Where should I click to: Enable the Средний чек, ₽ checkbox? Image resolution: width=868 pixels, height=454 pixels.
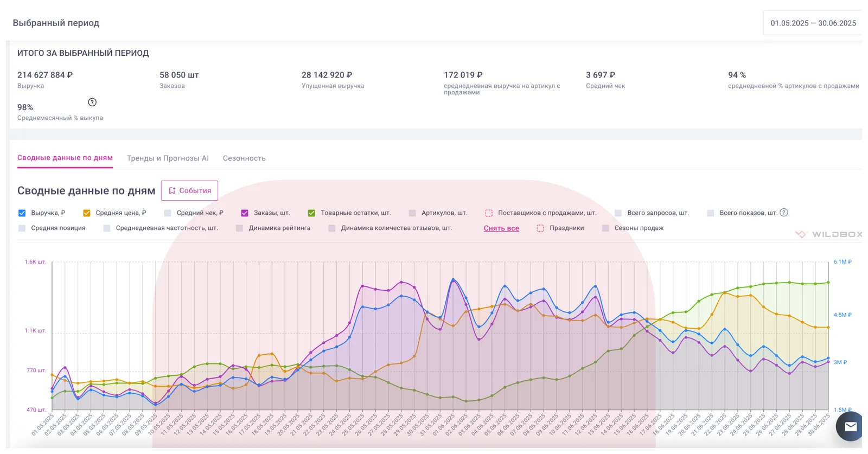point(168,213)
